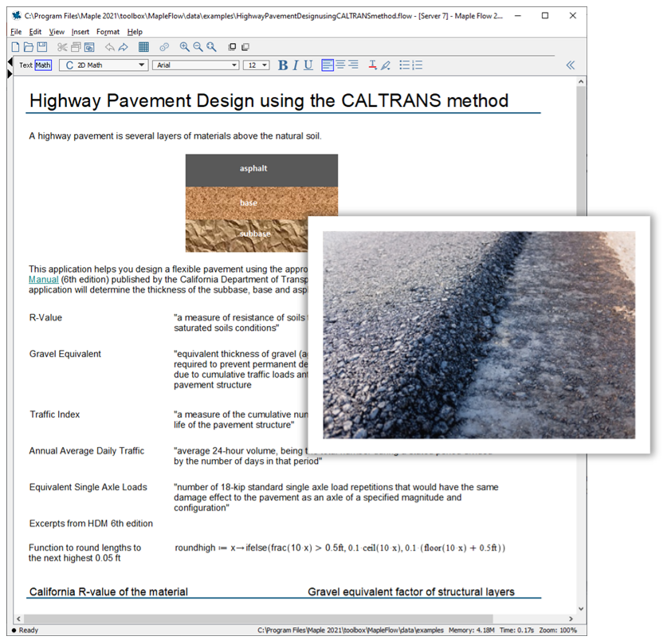Insert a hyperlink with the chain icon
Screen dimensions: 667x644
click(164, 47)
